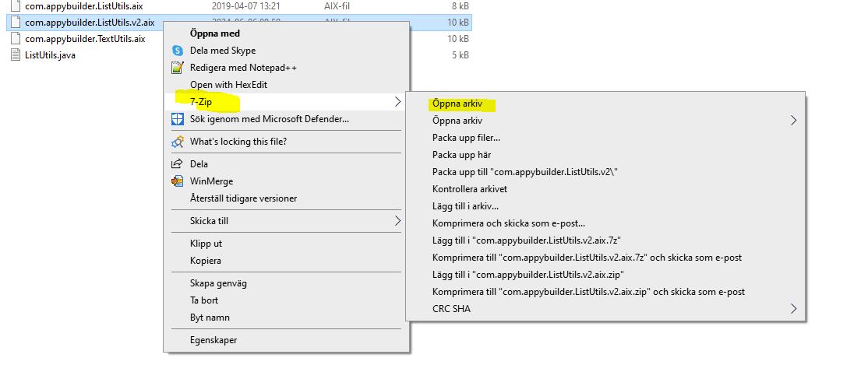Expand the 7-Zip submenu arrow
This screenshot has width=868, height=372.
click(397, 102)
